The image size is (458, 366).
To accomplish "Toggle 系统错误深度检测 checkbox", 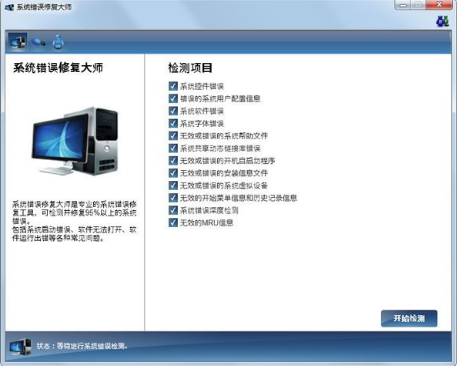I will (173, 210).
